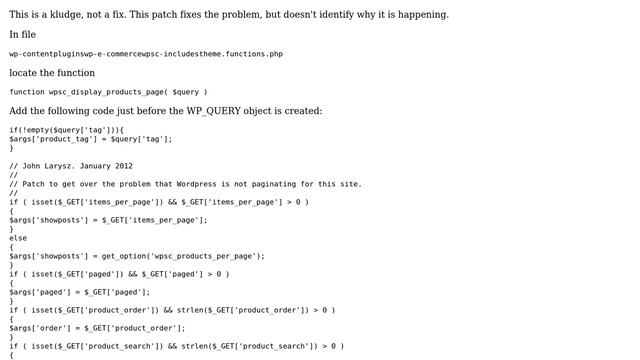Click the opening sentence about the kludge
This screenshot has height=360, width=640.
[229, 15]
